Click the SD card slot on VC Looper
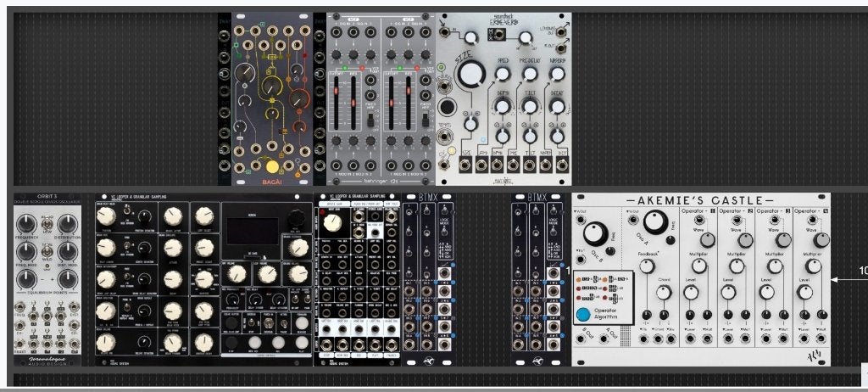Viewport: 868px width, 392px height. click(x=253, y=258)
